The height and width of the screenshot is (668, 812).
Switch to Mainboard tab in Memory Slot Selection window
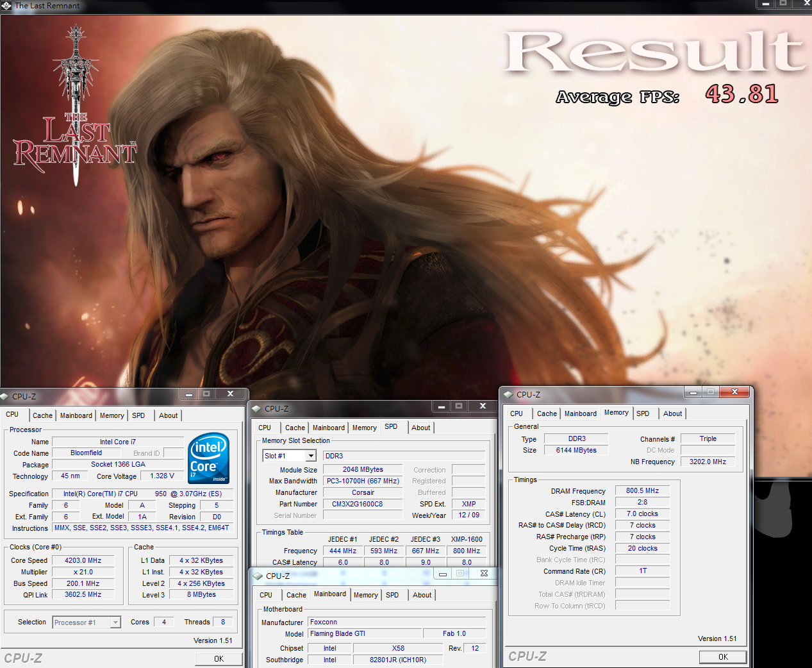pos(329,428)
